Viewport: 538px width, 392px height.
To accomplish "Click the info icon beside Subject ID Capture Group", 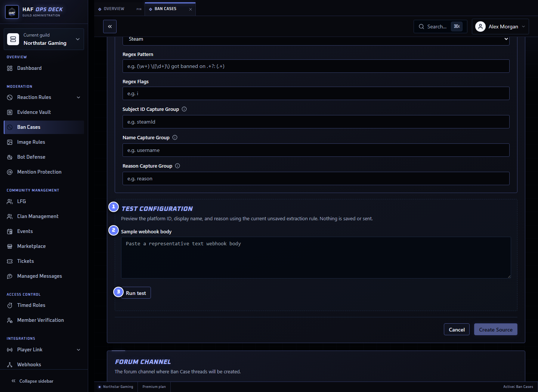I will pos(184,109).
